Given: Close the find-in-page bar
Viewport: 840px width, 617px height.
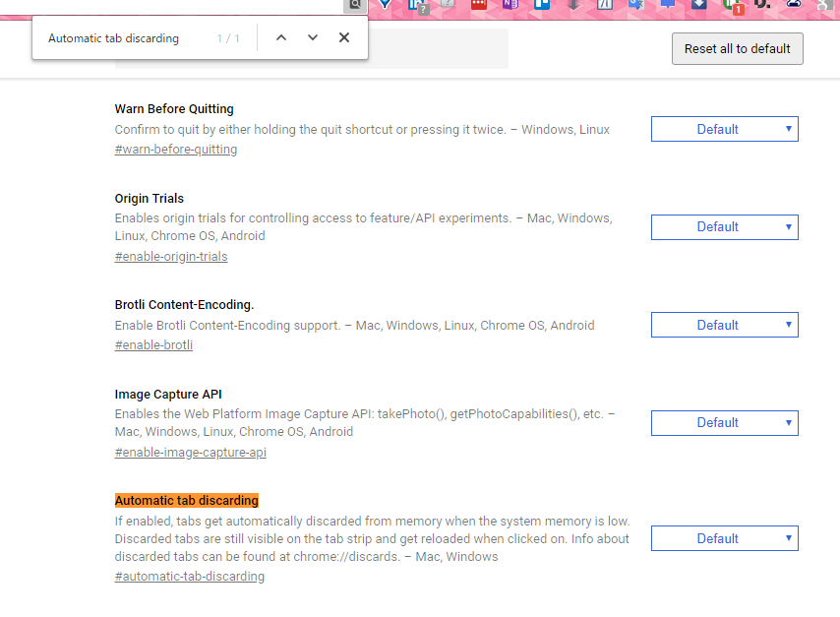Looking at the screenshot, I should (344, 37).
